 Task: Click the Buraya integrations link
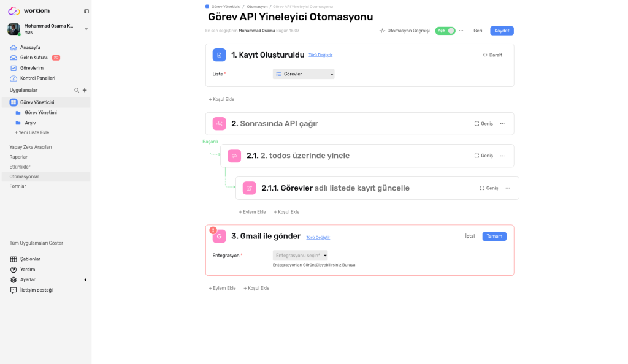pyautogui.click(x=348, y=265)
